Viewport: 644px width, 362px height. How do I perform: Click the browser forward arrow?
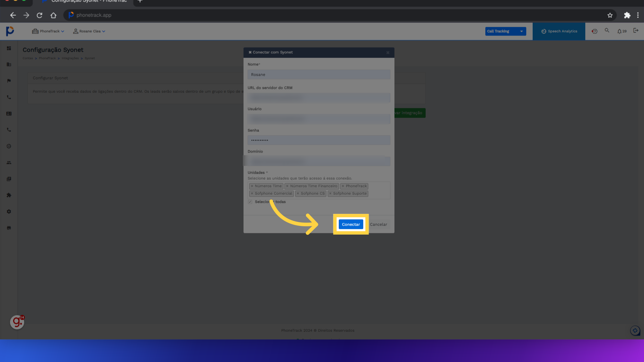[26, 15]
